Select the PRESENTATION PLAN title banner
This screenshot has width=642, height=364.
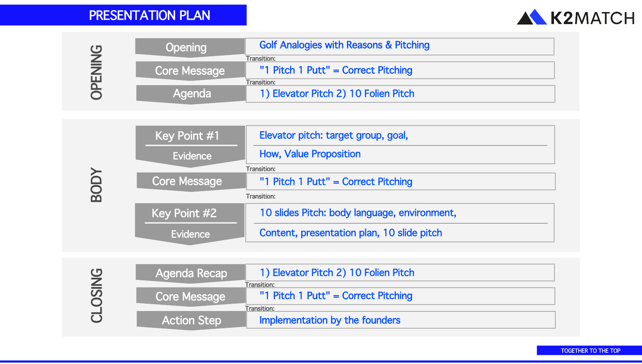coord(123,15)
